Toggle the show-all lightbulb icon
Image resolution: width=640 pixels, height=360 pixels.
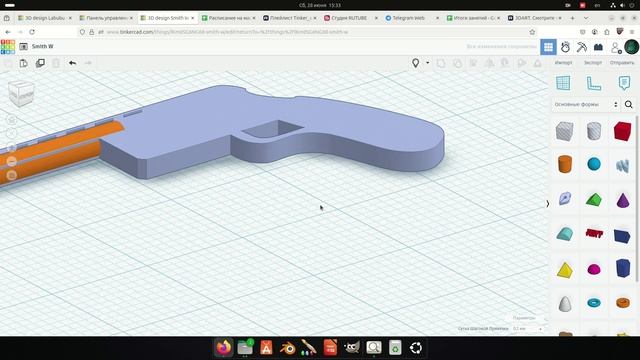click(416, 63)
